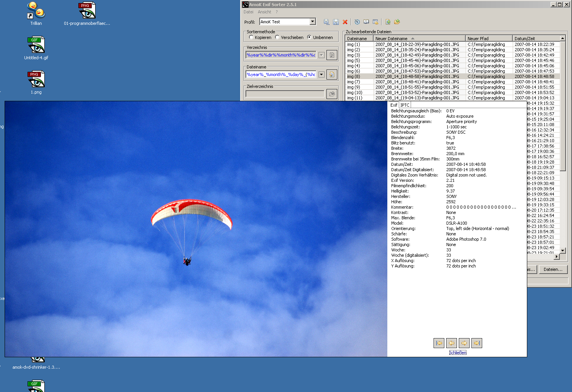
Task: Open the Datei menu
Action: click(249, 12)
